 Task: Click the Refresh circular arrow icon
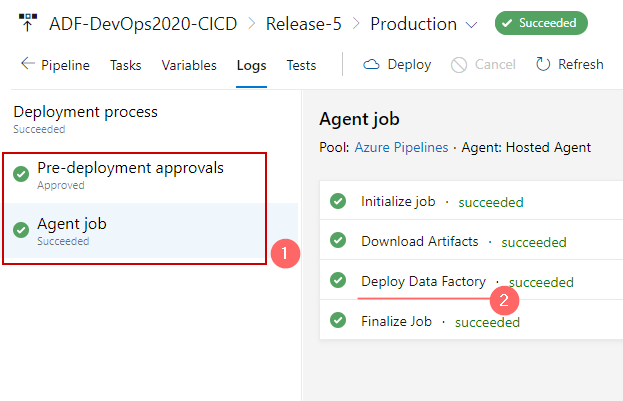[543, 64]
